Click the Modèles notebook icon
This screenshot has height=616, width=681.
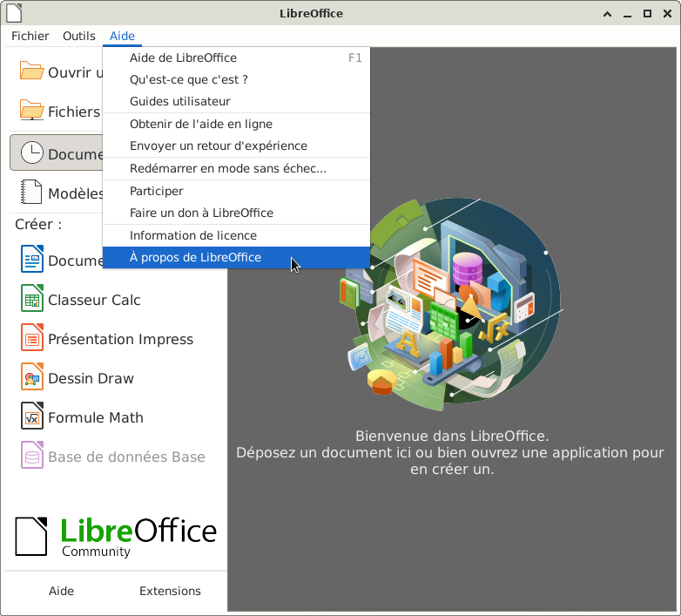click(31, 192)
